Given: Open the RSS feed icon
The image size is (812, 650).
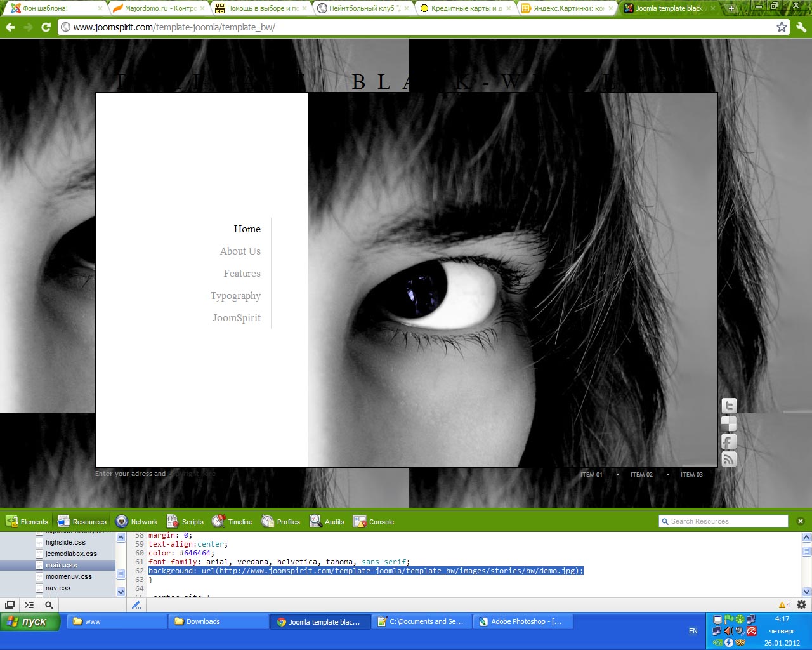Looking at the screenshot, I should click(x=729, y=459).
